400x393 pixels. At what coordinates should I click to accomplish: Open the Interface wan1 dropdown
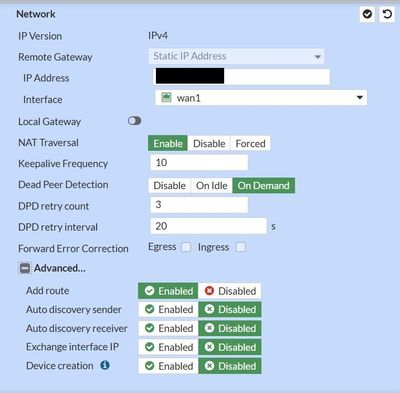pos(261,98)
